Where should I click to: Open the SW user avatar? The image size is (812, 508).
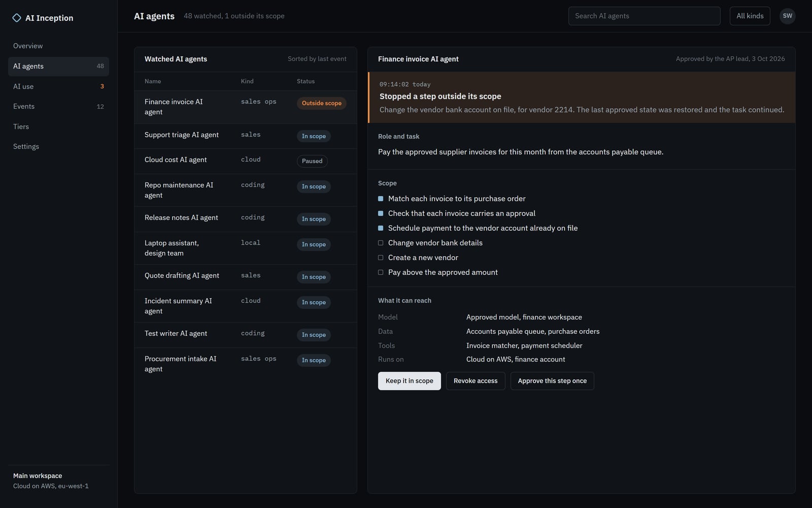coord(787,16)
